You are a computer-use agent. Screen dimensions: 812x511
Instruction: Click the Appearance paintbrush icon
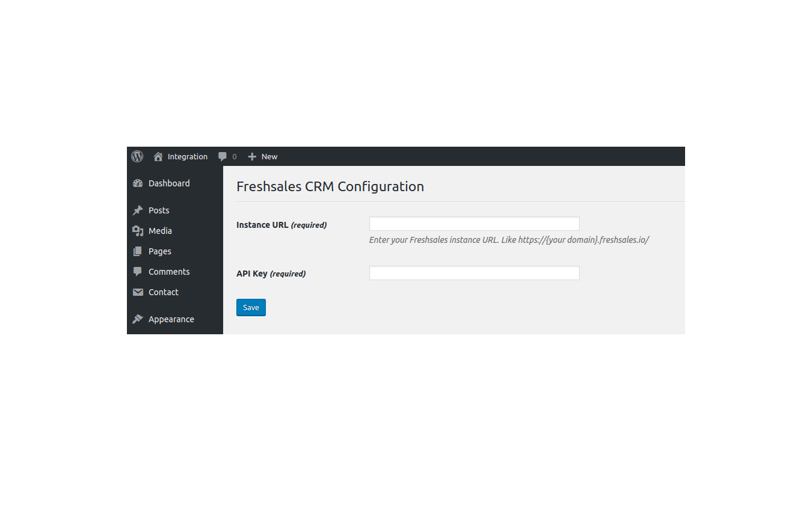138,319
